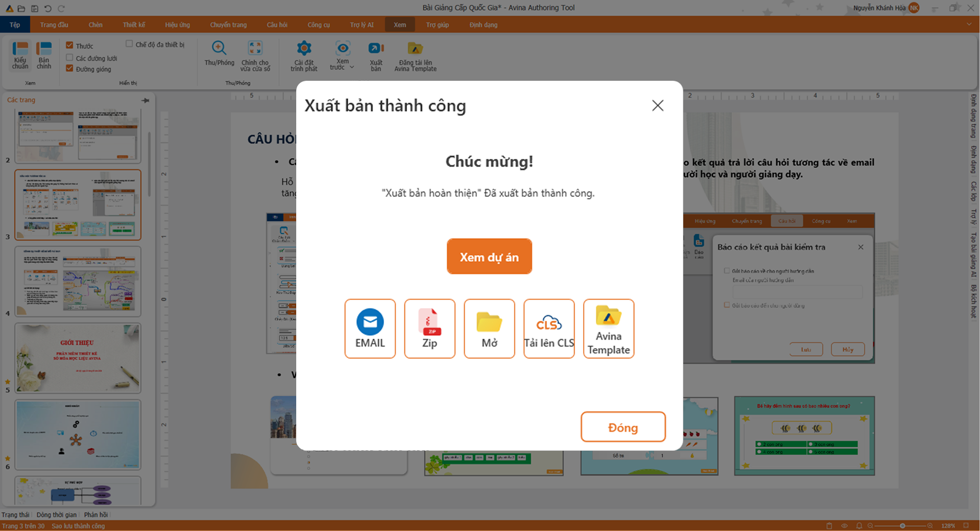Click the Thu/Phóng zoom tool
This screenshot has width=980, height=531.
click(219, 54)
